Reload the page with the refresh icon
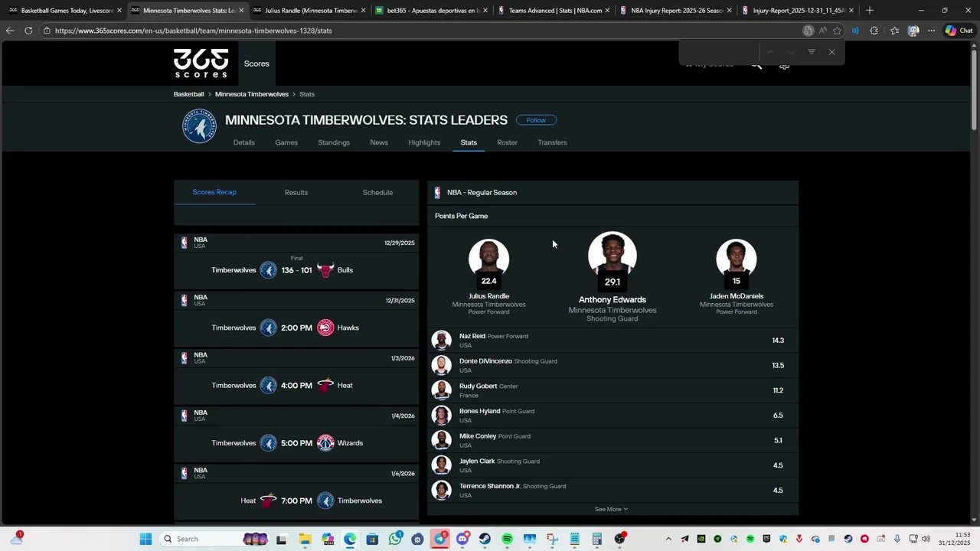Screen dimensions: 980x551 point(28,31)
